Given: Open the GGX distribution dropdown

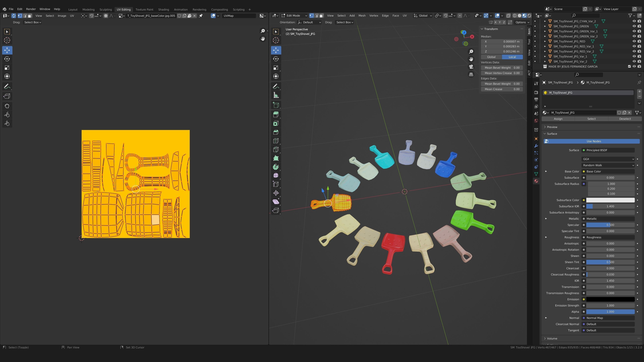Looking at the screenshot, I should point(608,159).
